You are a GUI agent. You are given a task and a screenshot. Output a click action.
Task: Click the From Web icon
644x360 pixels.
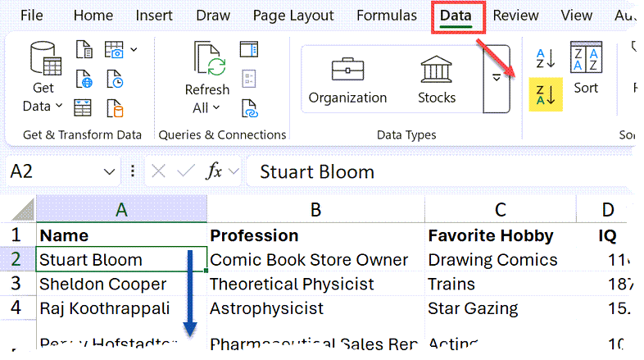[x=84, y=79]
